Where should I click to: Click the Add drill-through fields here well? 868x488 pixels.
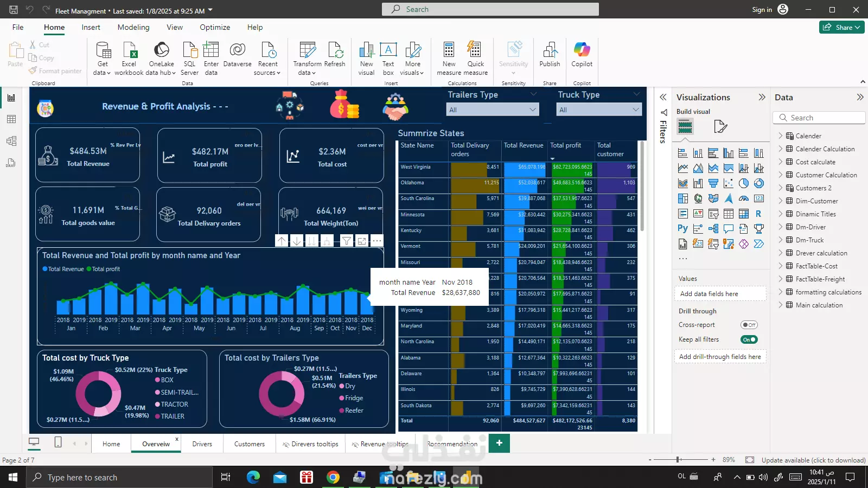[x=720, y=356]
